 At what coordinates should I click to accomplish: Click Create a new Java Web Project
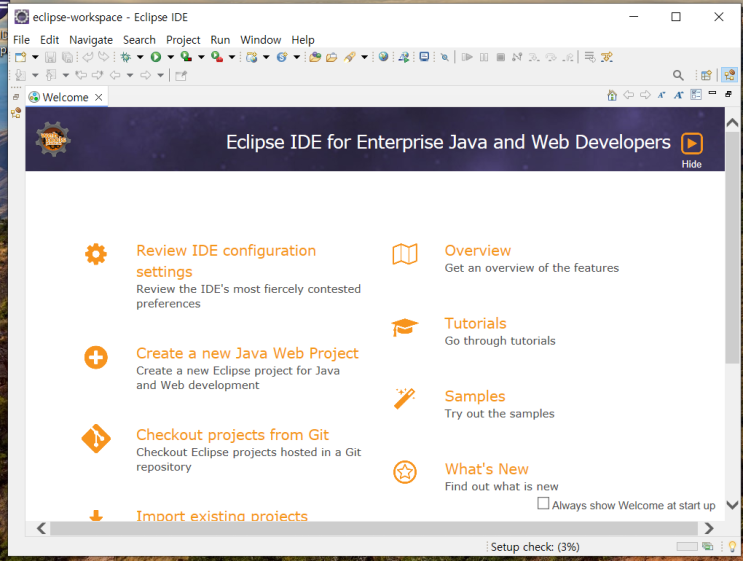pyautogui.click(x=247, y=353)
